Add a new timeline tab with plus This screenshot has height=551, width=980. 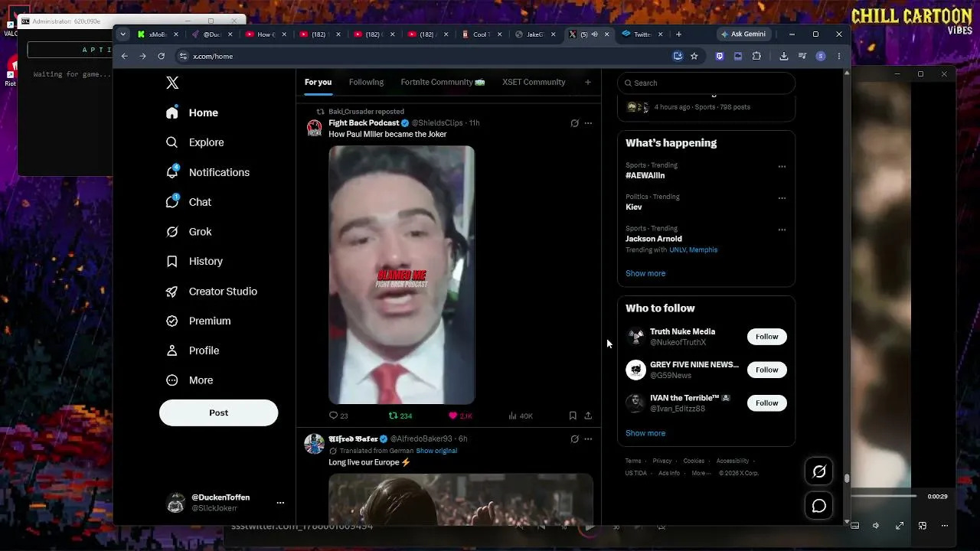tap(588, 83)
